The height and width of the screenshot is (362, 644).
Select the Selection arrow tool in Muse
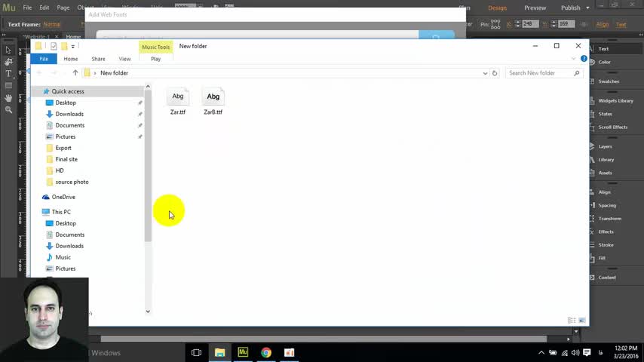tap(8, 50)
